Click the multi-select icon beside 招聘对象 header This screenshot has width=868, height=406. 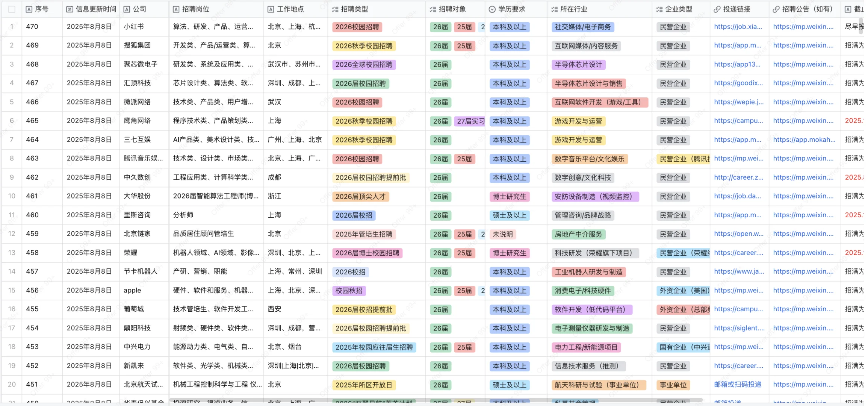click(x=433, y=9)
